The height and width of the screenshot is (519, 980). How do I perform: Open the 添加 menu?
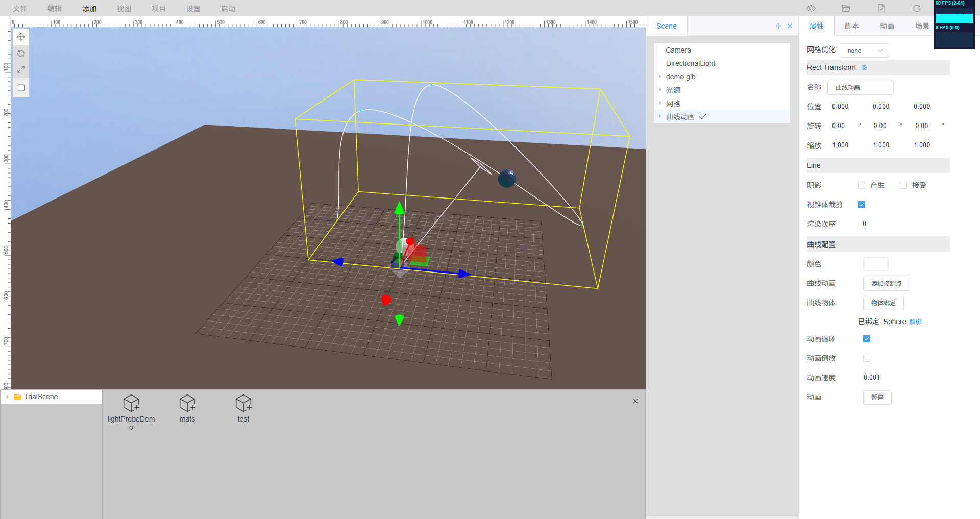[89, 9]
